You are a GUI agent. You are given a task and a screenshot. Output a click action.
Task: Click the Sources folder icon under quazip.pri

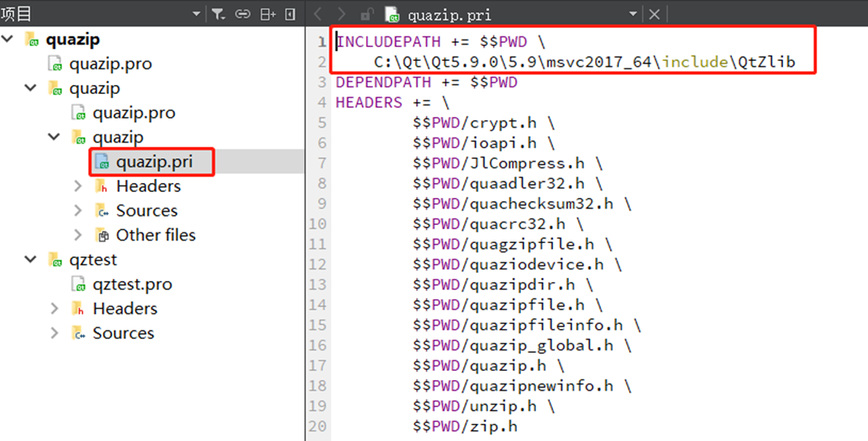tap(101, 210)
